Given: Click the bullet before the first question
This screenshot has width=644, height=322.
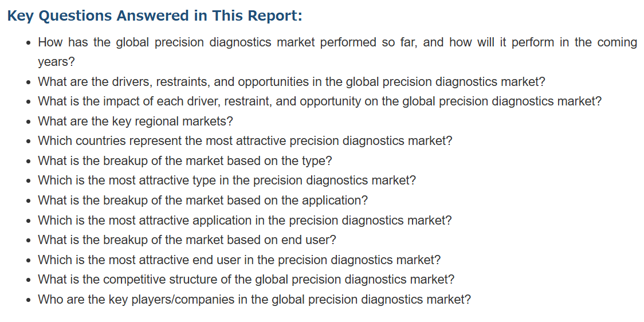Looking at the screenshot, I should (x=28, y=43).
